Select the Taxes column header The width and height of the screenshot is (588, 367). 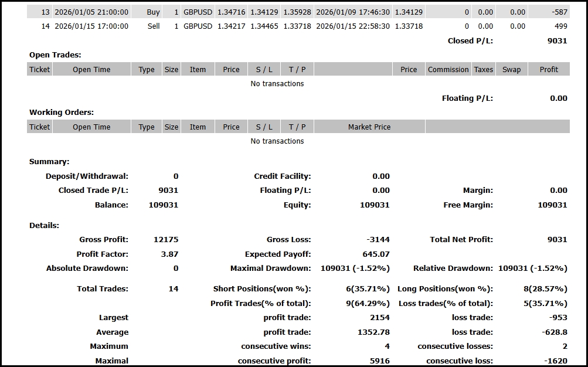(x=483, y=69)
